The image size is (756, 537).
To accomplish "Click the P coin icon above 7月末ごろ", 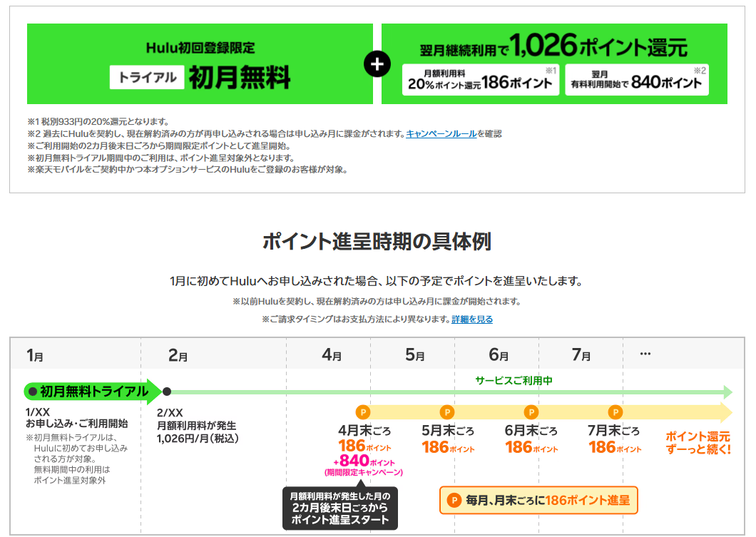I will (615, 412).
